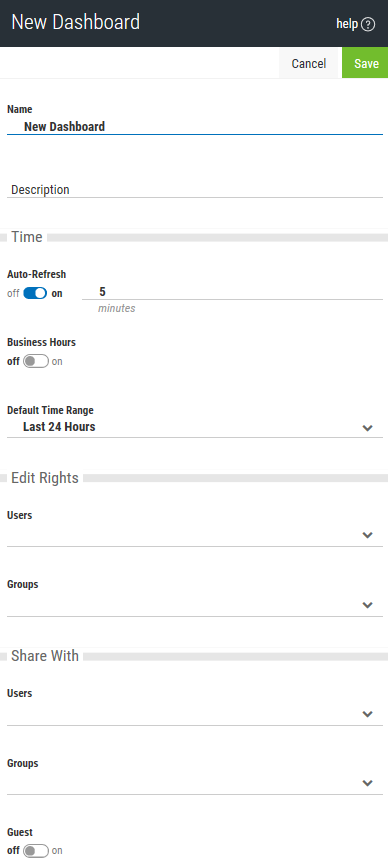Click the Auto-Refresh minutes value field
This screenshot has width=388, height=866.
[232, 292]
